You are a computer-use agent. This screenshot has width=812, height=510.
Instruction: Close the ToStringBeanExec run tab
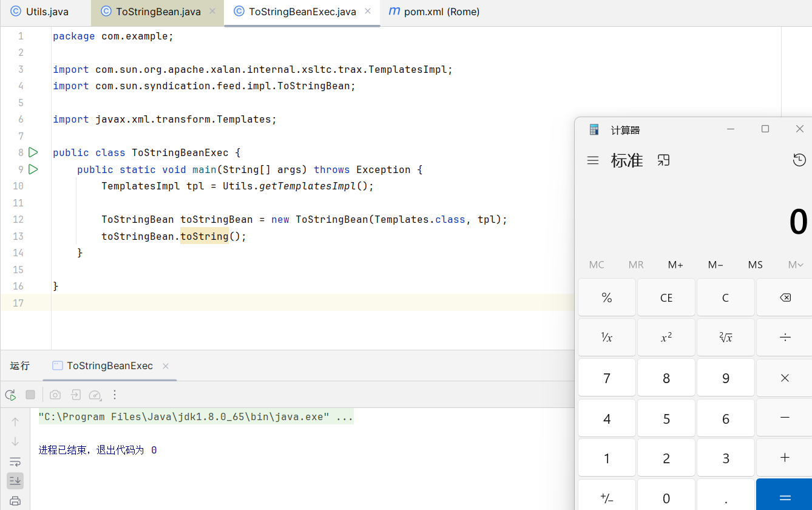click(x=166, y=366)
